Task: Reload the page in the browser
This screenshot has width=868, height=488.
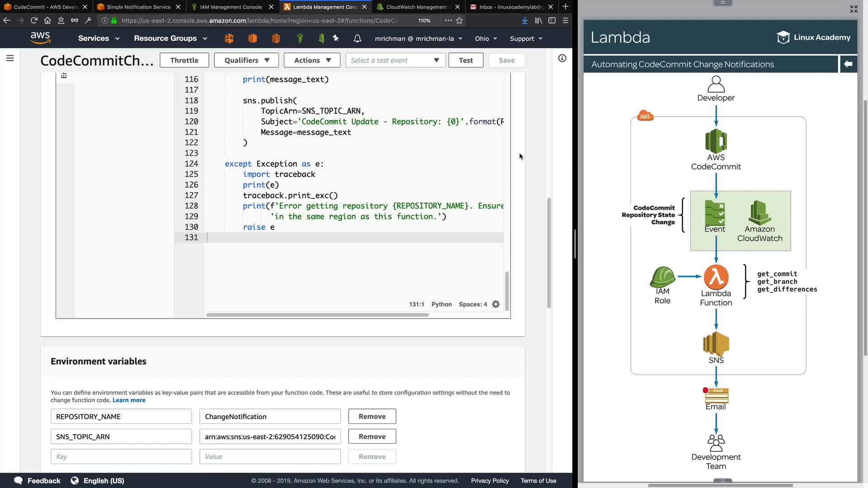Action: coord(34,20)
